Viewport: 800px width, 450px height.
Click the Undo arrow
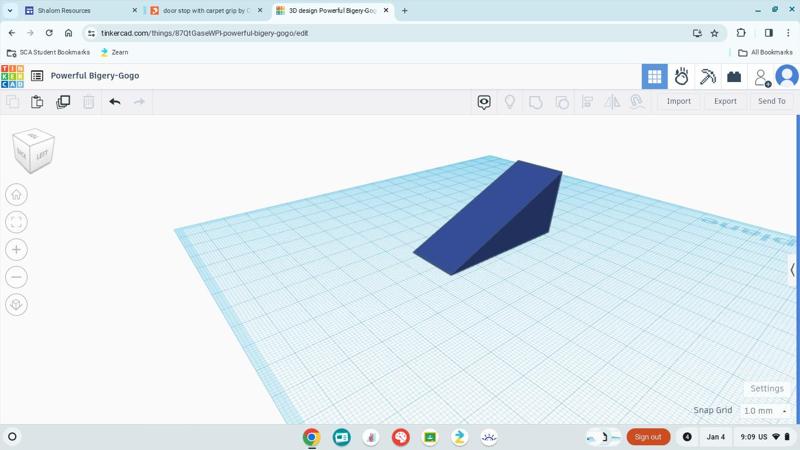click(x=115, y=101)
